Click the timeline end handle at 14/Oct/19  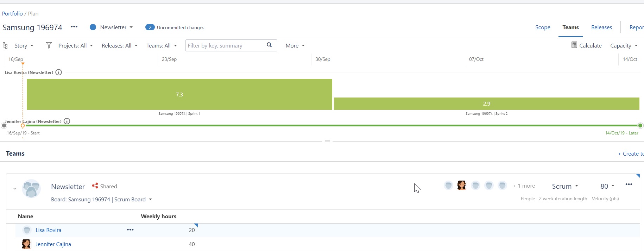click(640, 125)
